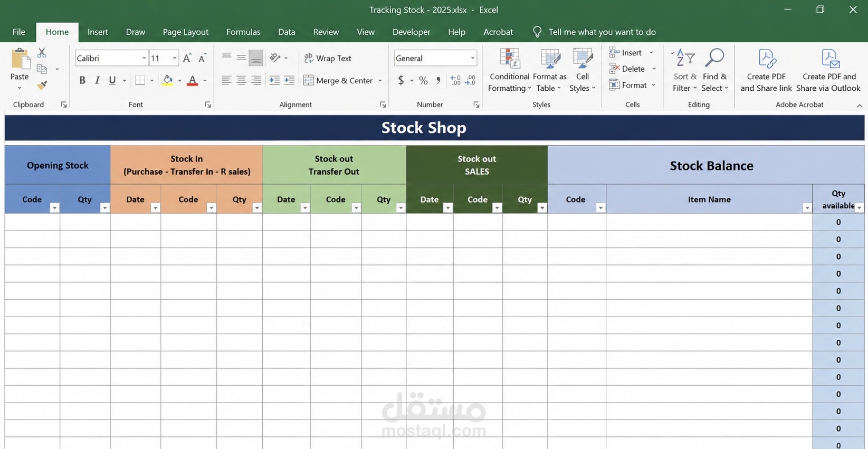
Task: Toggle Underline formatting
Action: 112,80
